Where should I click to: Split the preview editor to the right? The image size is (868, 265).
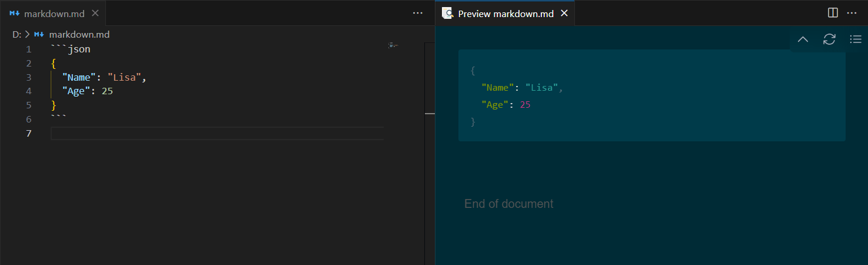(833, 13)
